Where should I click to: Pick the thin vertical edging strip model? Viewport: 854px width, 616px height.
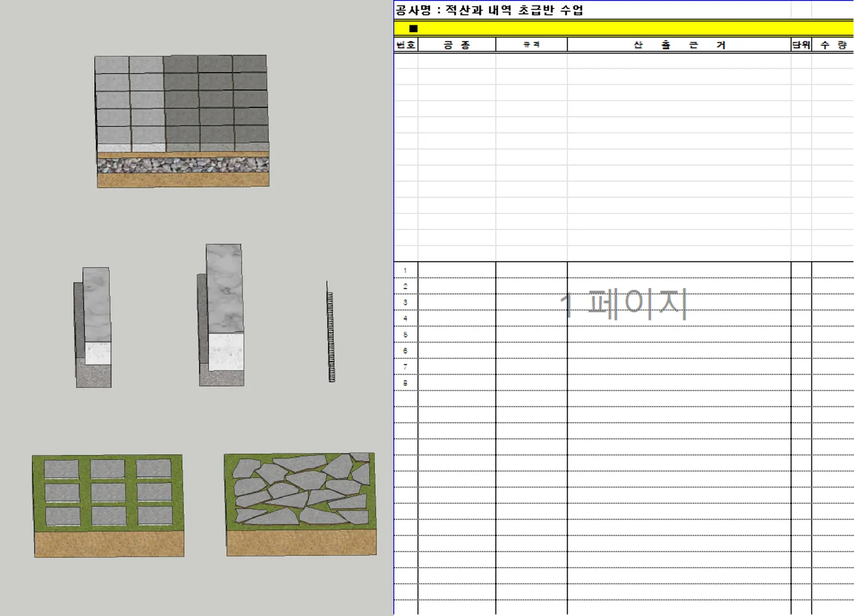coord(330,332)
